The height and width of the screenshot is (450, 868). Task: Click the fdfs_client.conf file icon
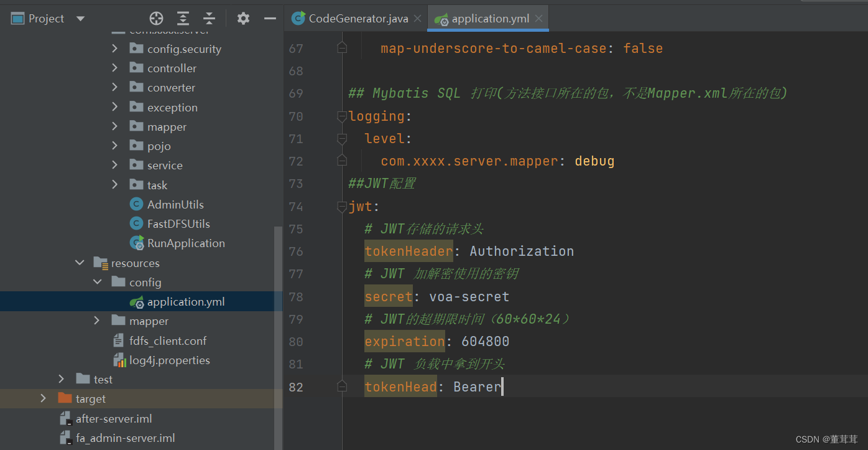click(118, 340)
